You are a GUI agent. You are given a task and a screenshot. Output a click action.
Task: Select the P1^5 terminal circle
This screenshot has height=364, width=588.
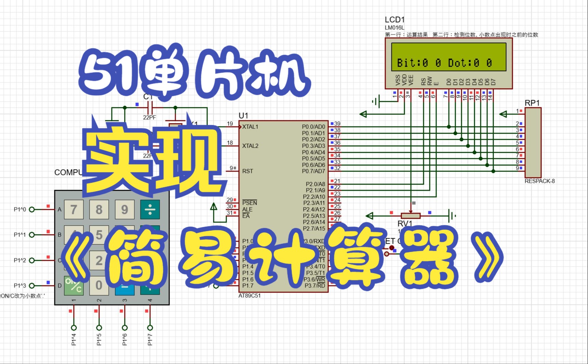99,328
